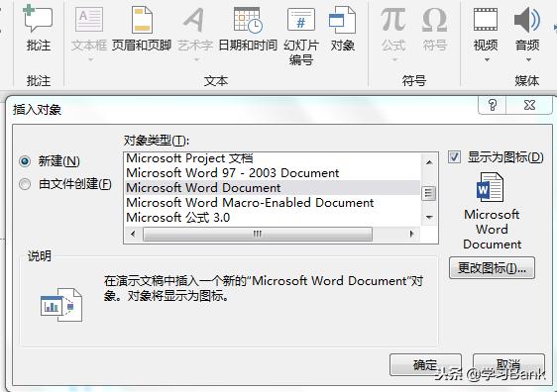The image size is (557, 392).
Task: Expand the 公式 dropdown arrow
Action: [x=394, y=59]
